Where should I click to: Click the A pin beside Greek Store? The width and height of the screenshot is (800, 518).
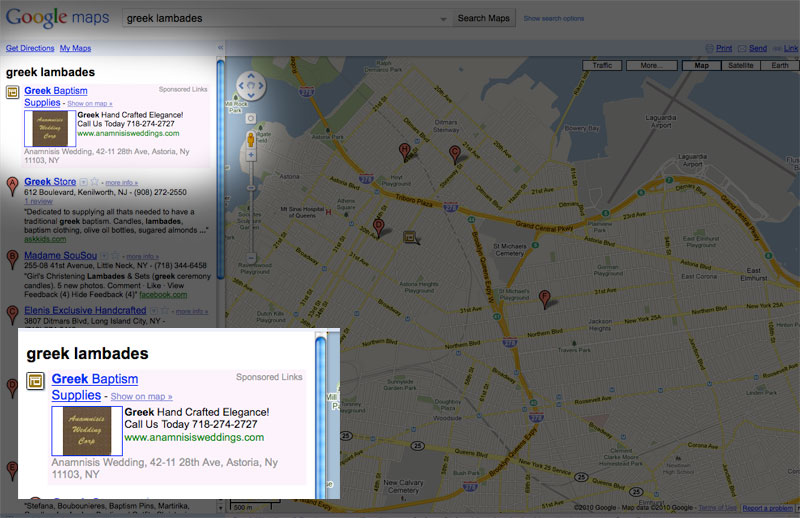pos(12,186)
